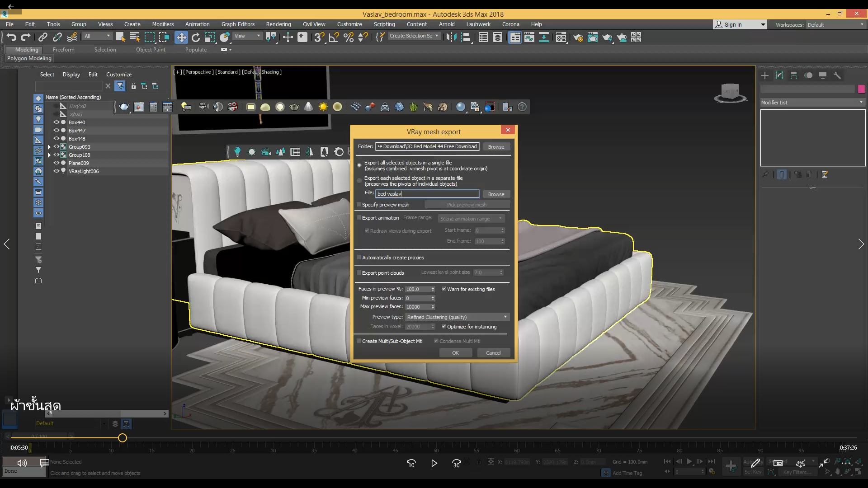Screen dimensions: 868x488
Task: Open the Modifier List dropdown
Action: click(x=812, y=103)
